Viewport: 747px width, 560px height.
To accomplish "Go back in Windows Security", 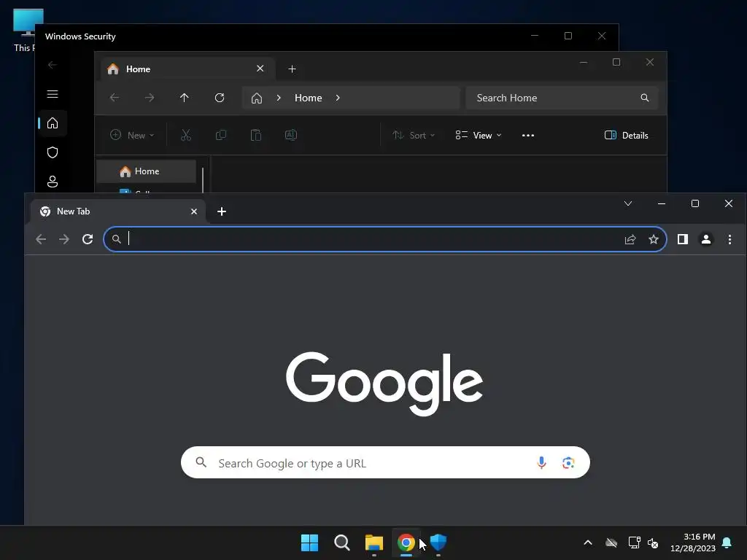I will (x=53, y=65).
